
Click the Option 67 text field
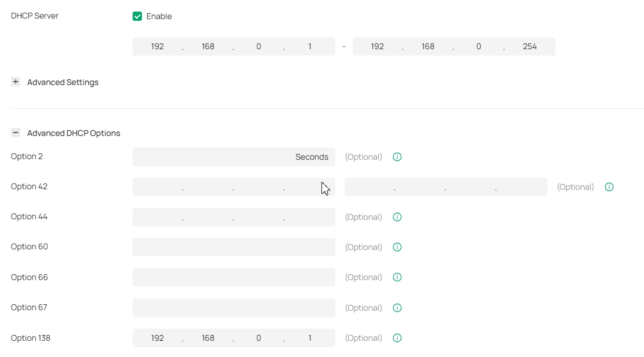233,308
